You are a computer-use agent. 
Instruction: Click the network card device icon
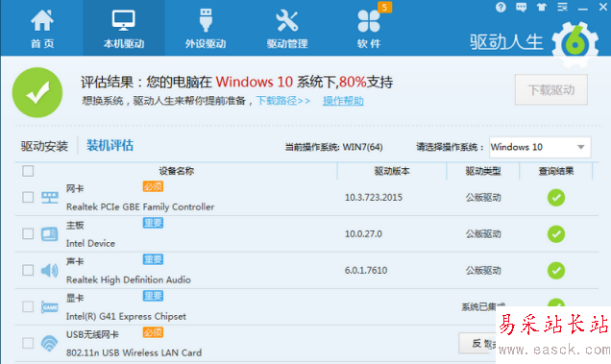click(x=50, y=198)
